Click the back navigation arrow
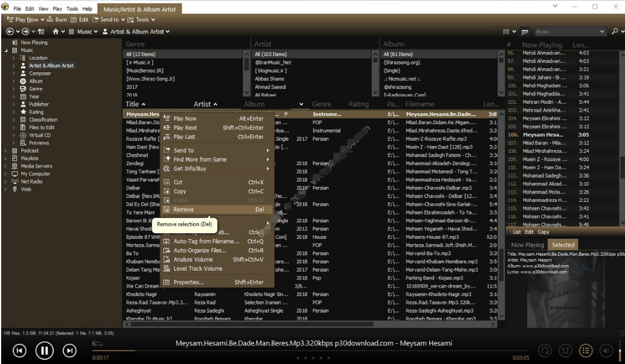 point(10,32)
